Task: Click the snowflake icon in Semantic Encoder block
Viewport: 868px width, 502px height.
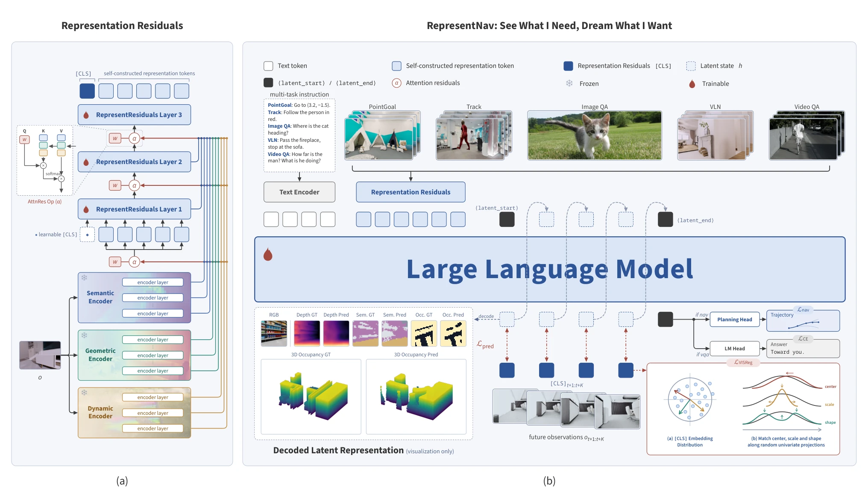Action: click(84, 278)
